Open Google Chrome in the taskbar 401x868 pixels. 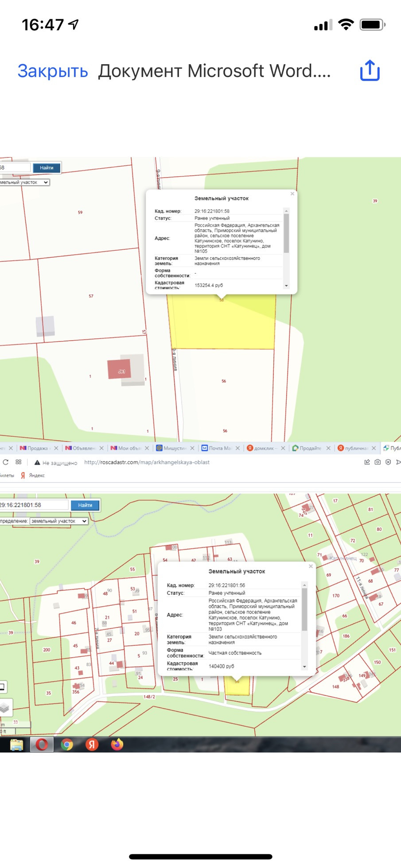67,745
